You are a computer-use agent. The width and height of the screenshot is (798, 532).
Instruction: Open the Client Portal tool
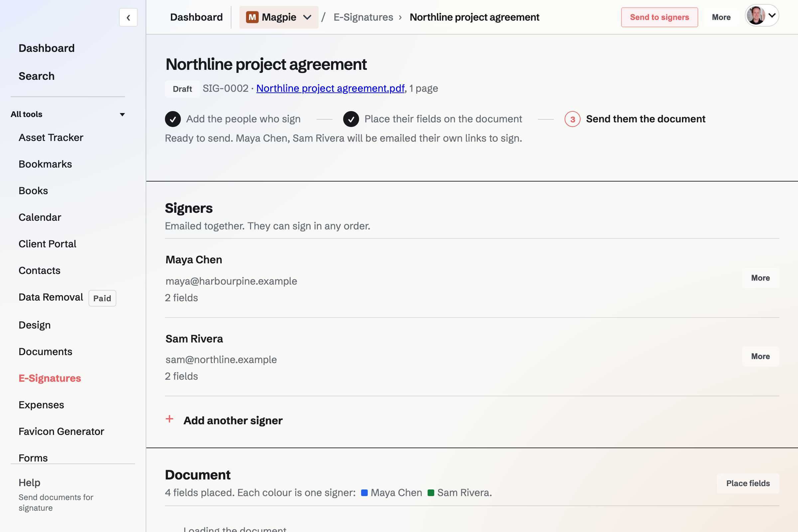point(47,244)
